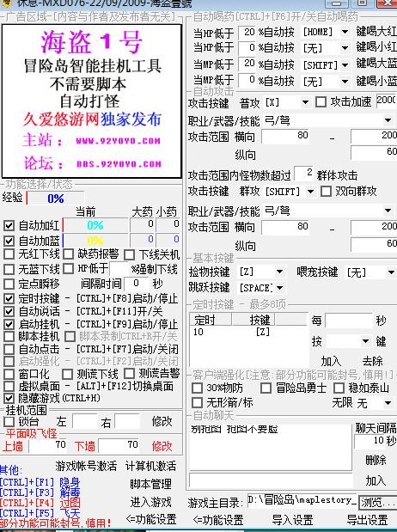The height and width of the screenshot is (532, 397).
Task: Click the 浏览 browse button
Action: 377,502
